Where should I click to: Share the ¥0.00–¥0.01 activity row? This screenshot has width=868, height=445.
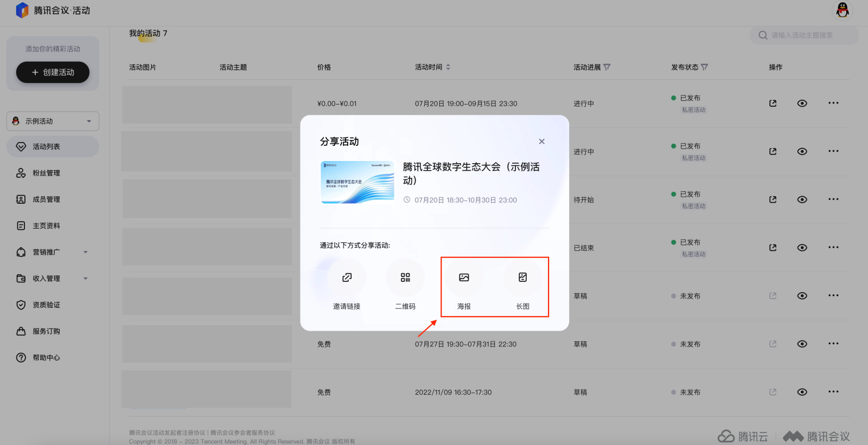coord(773,103)
